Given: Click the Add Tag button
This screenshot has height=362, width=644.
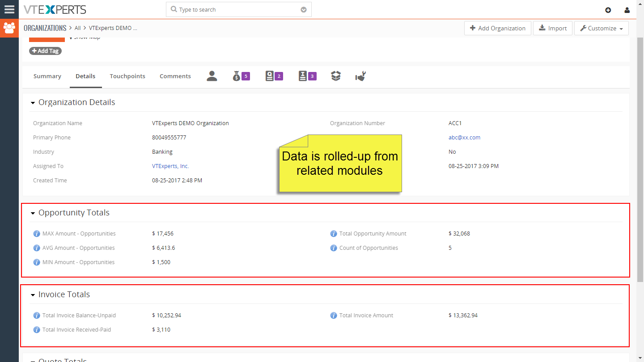Looking at the screenshot, I should pos(45,51).
